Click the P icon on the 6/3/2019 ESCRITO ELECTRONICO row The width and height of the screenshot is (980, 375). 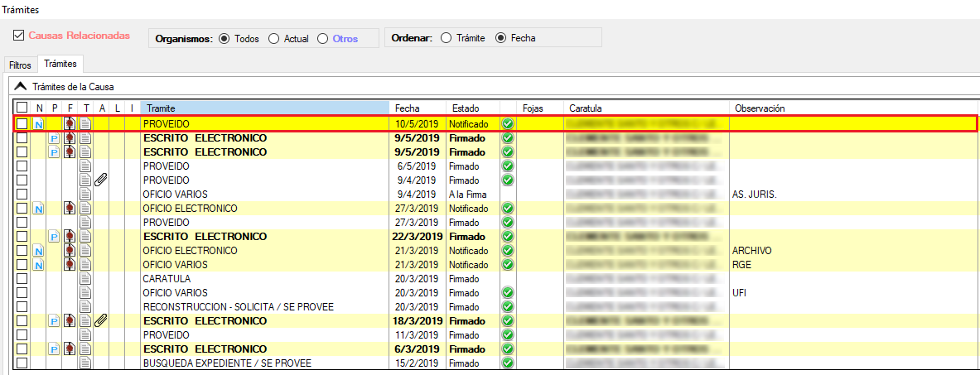pos(54,349)
